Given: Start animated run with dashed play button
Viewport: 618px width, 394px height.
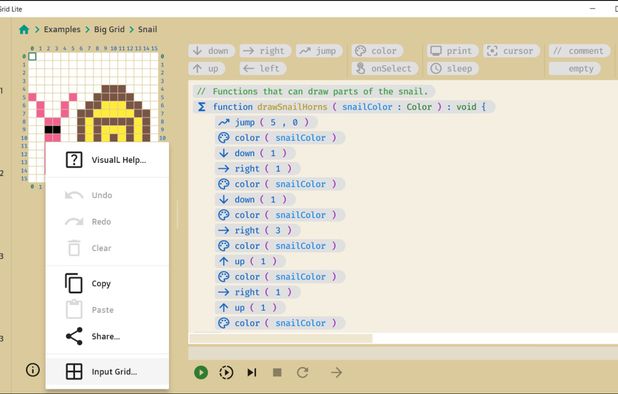Looking at the screenshot, I should click(226, 372).
